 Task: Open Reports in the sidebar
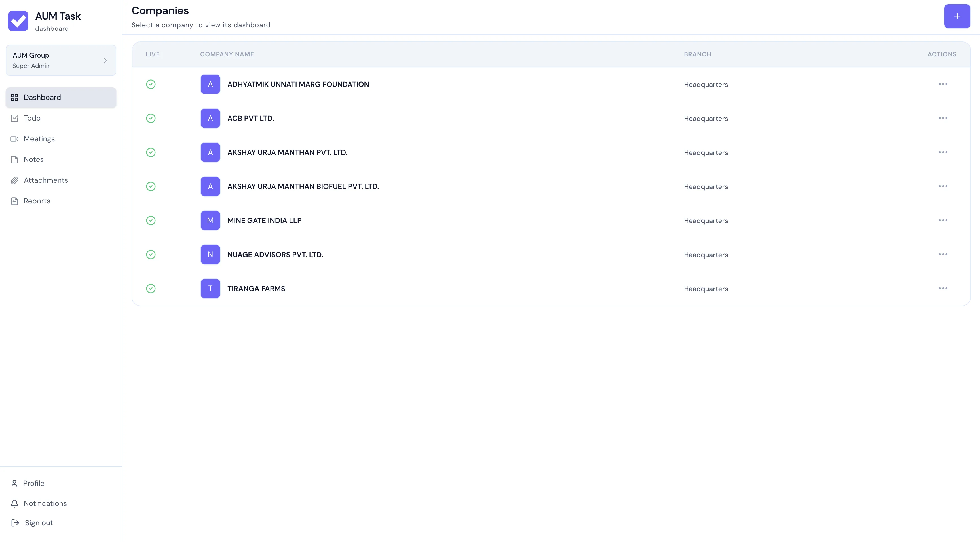[61, 201]
